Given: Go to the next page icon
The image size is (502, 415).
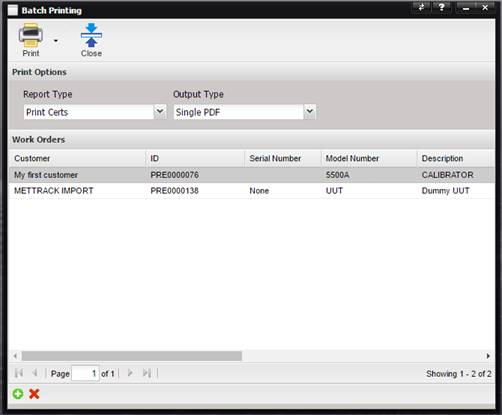Looking at the screenshot, I should click(130, 373).
